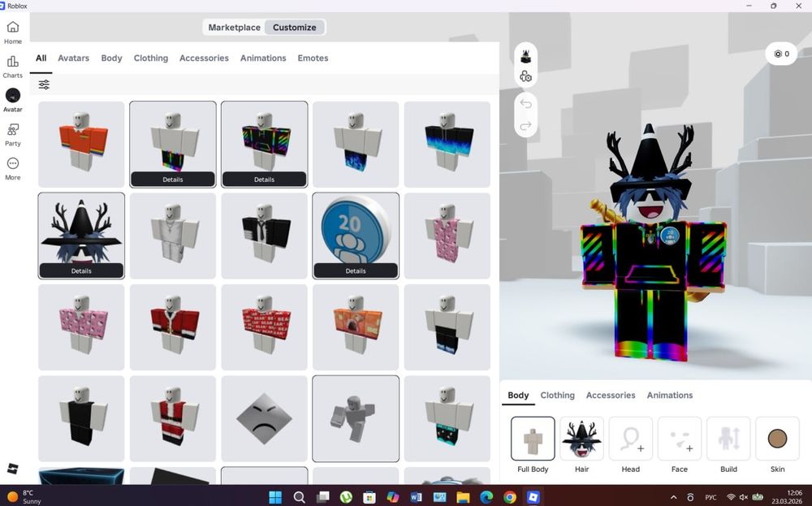812x506 pixels.
Task: Add a Face item
Action: click(680, 439)
